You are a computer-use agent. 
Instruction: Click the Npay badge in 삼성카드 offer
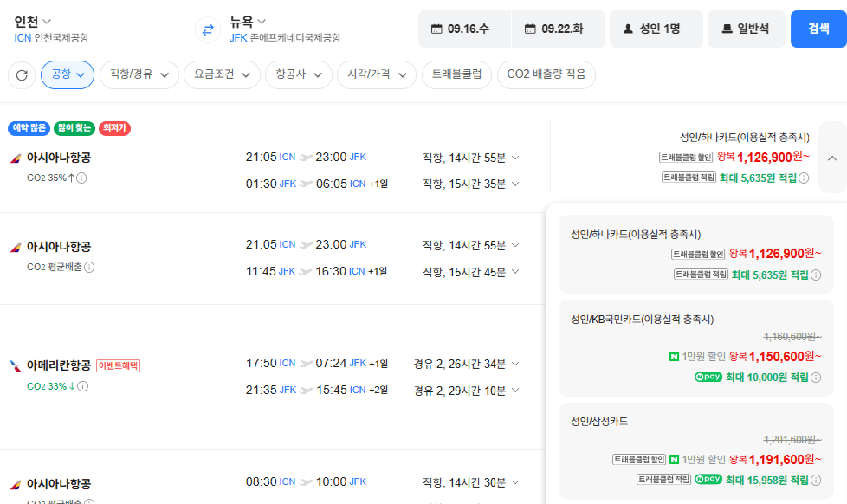(x=708, y=479)
